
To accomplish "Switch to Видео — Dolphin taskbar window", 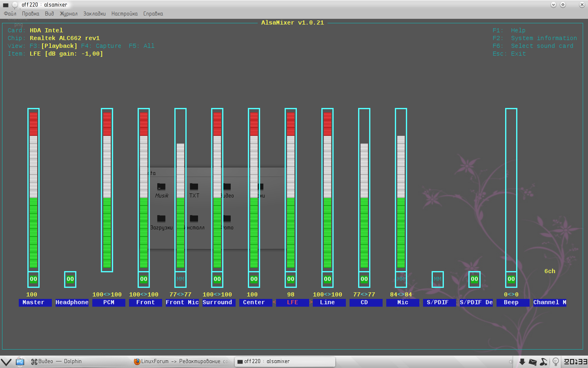I will [x=57, y=361].
